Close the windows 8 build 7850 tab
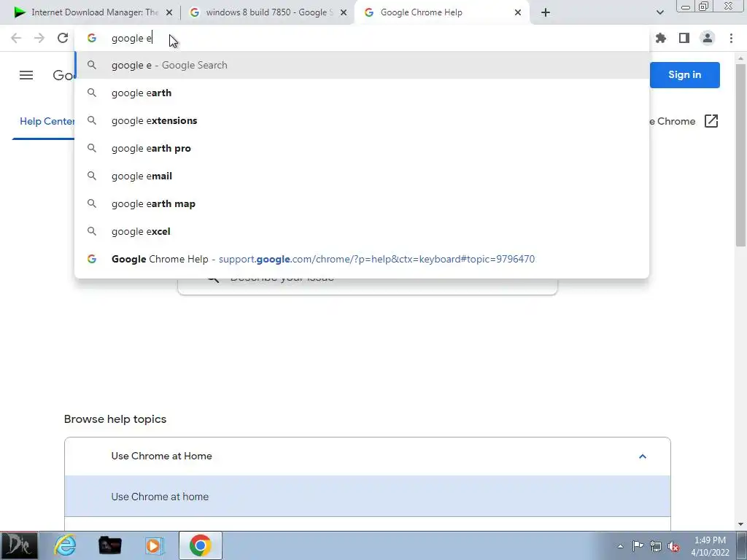 pos(344,13)
